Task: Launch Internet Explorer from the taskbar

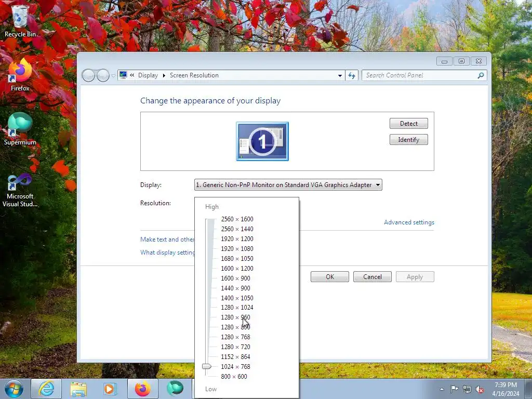Action: [46, 389]
